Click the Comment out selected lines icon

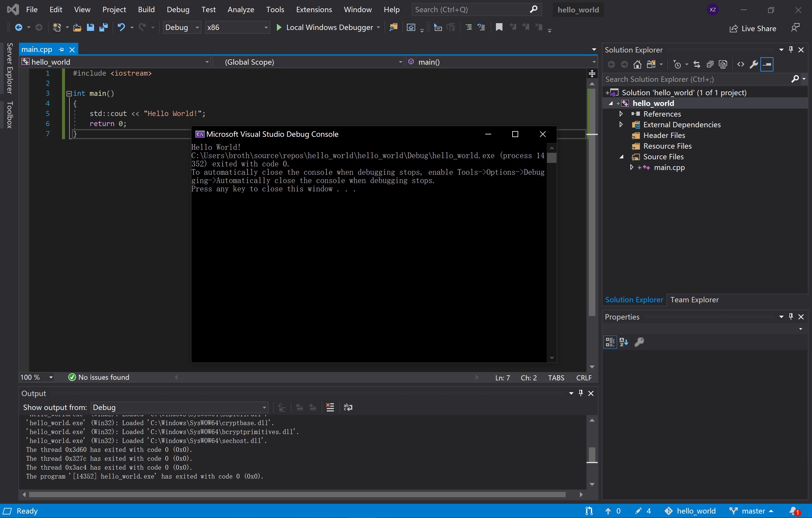(468, 27)
